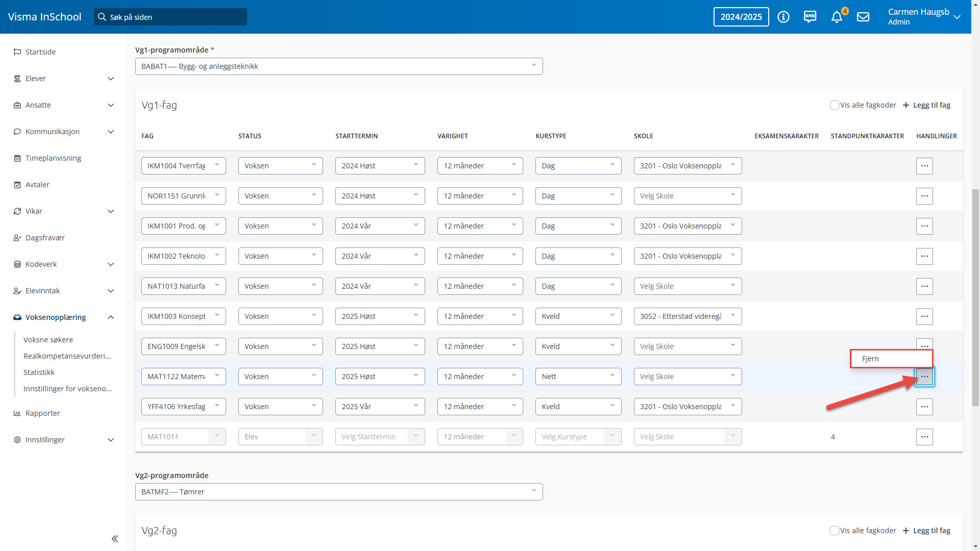Click the Rapporter sidebar icon
The image size is (980, 551).
[17, 413]
